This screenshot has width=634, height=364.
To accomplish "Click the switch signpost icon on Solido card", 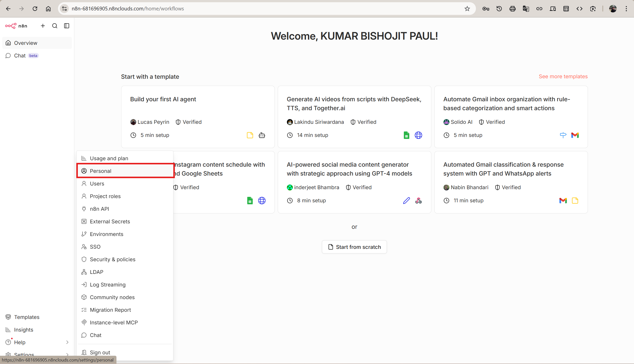I will pyautogui.click(x=563, y=135).
